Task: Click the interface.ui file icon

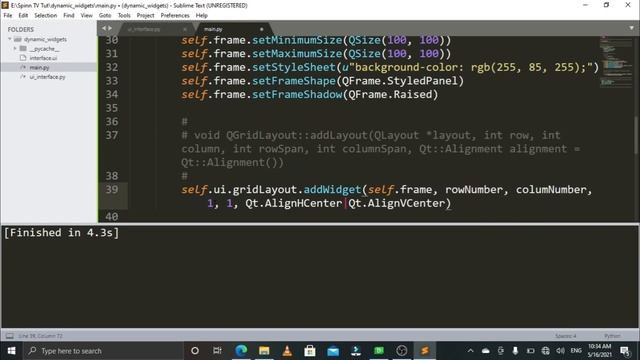Action: click(x=23, y=58)
